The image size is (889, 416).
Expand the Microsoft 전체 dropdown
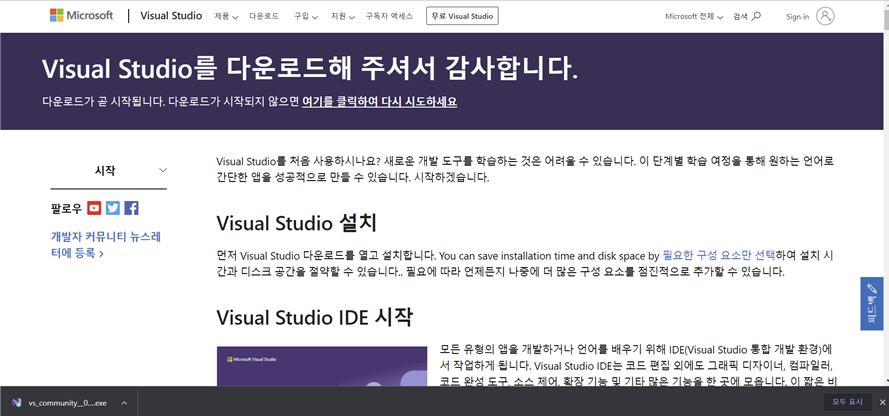(694, 16)
